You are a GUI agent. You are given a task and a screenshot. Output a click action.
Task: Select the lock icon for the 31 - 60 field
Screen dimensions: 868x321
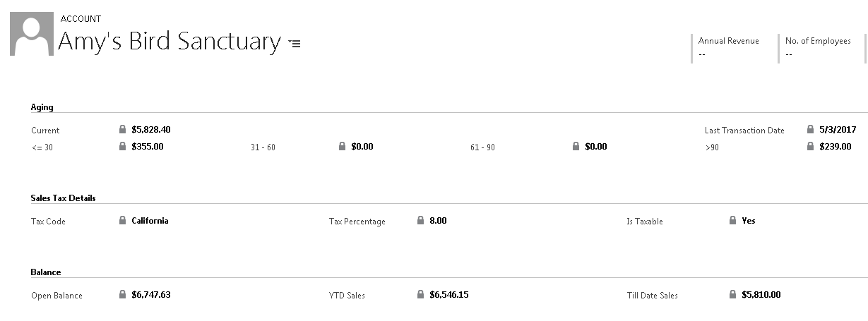pyautogui.click(x=343, y=147)
